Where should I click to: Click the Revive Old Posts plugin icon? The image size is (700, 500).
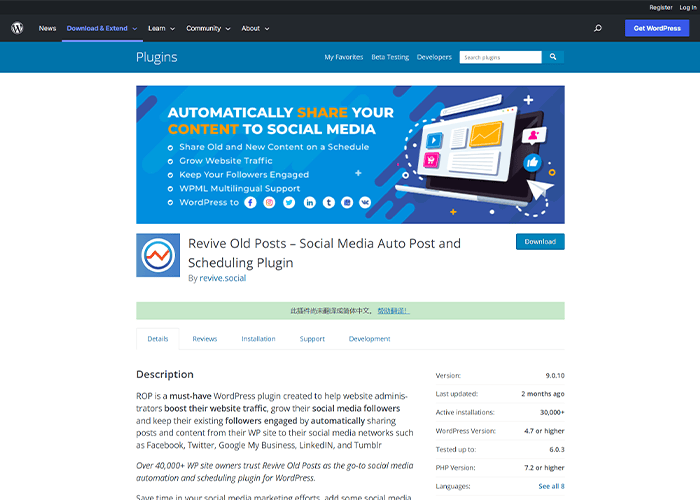tap(158, 255)
